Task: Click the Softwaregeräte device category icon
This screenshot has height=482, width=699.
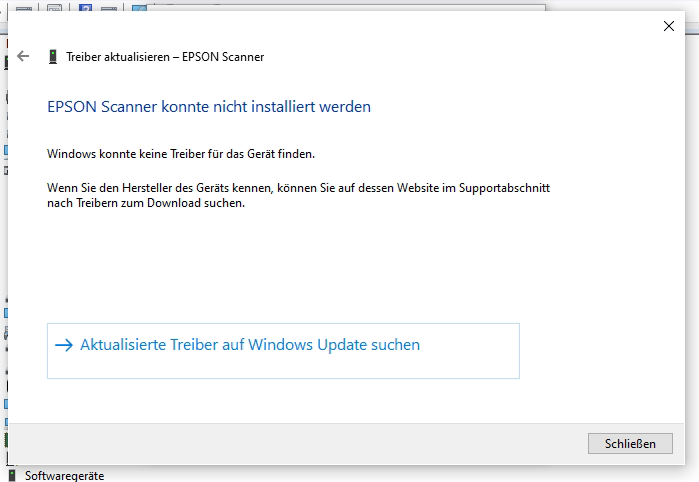Action: click(x=12, y=475)
